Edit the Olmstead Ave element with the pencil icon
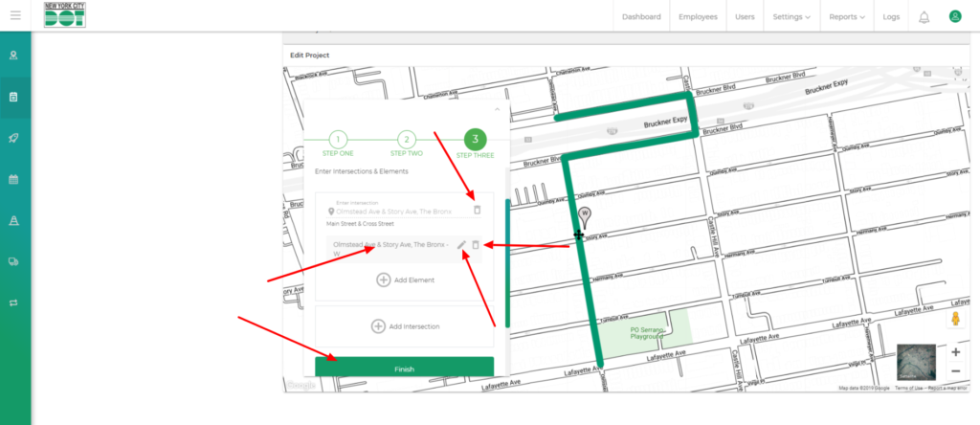Image resolution: width=980 pixels, height=425 pixels. pyautogui.click(x=461, y=245)
